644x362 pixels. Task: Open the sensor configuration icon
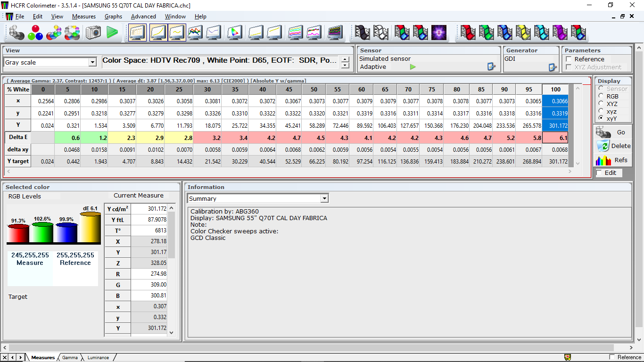point(492,67)
